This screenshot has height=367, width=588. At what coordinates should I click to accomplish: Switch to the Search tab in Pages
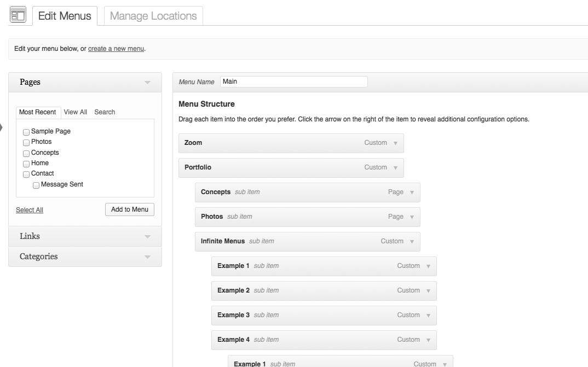[105, 112]
